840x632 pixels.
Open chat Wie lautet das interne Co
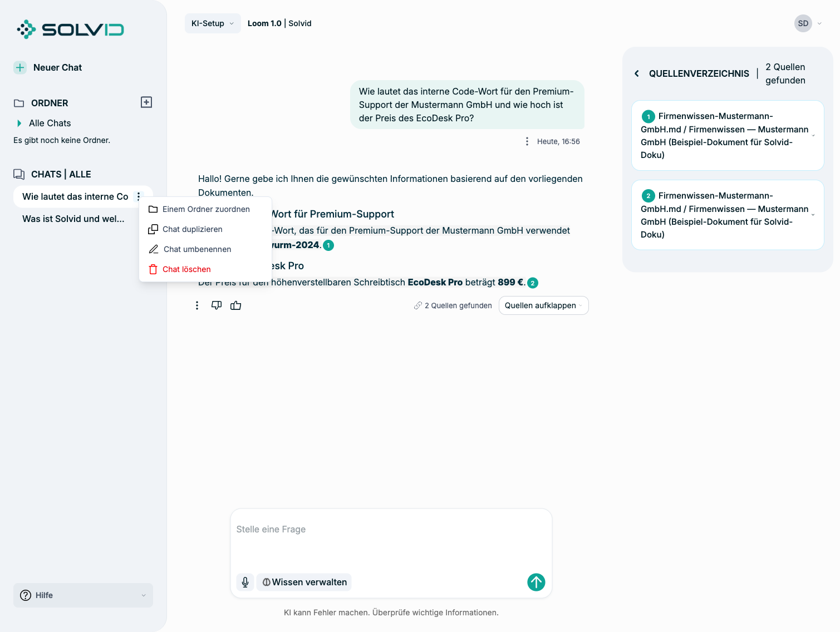(x=75, y=196)
